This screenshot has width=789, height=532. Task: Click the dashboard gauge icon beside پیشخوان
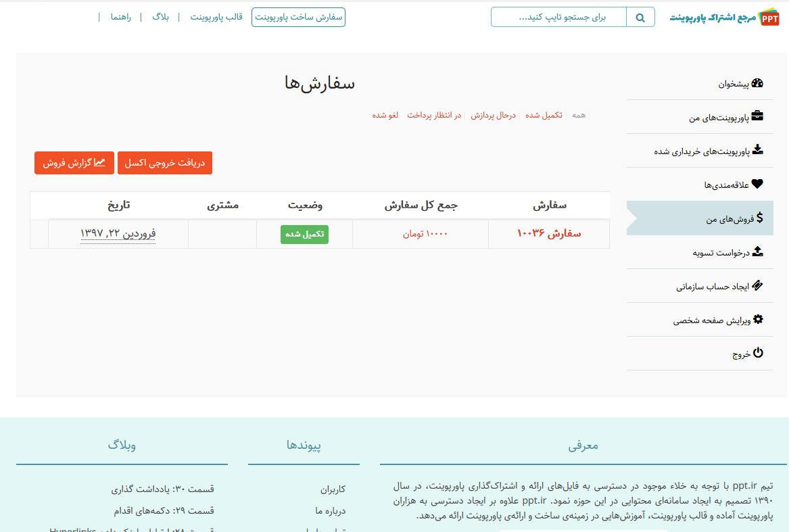coord(757,84)
